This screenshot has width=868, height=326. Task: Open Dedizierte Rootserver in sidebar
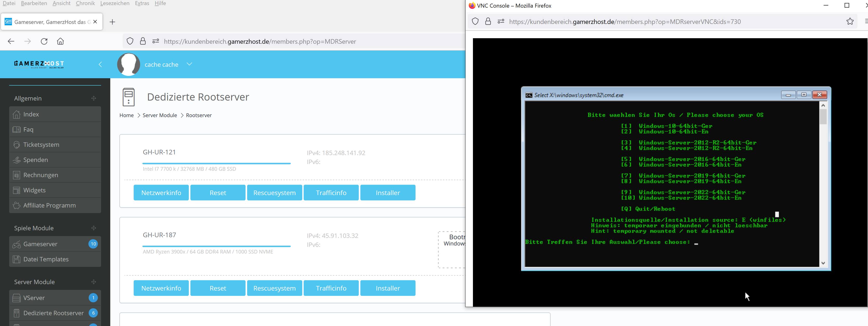(55, 313)
